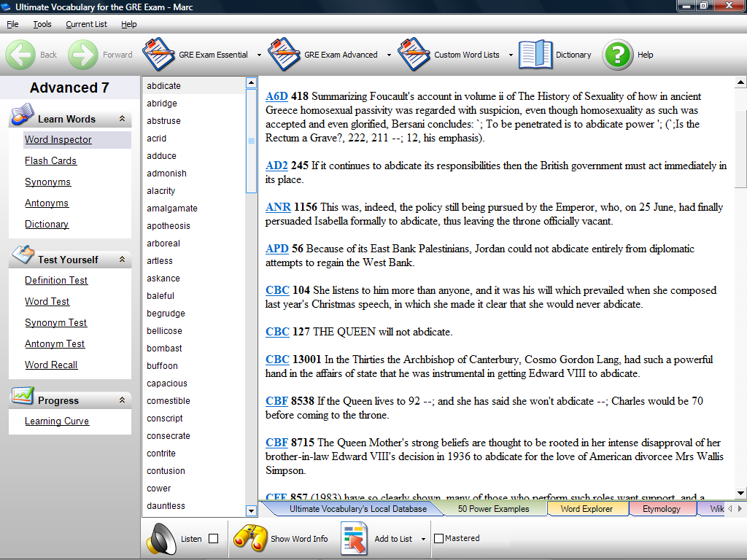Select the word 'alacrity' in list

pos(161,191)
